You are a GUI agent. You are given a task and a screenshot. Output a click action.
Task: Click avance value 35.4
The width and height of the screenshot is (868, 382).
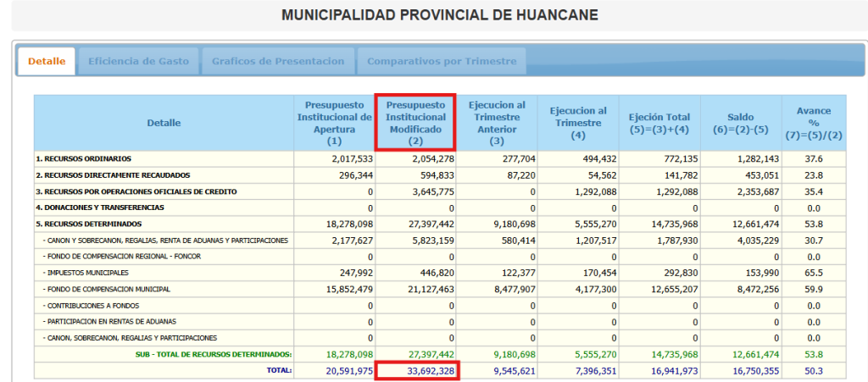tap(814, 192)
